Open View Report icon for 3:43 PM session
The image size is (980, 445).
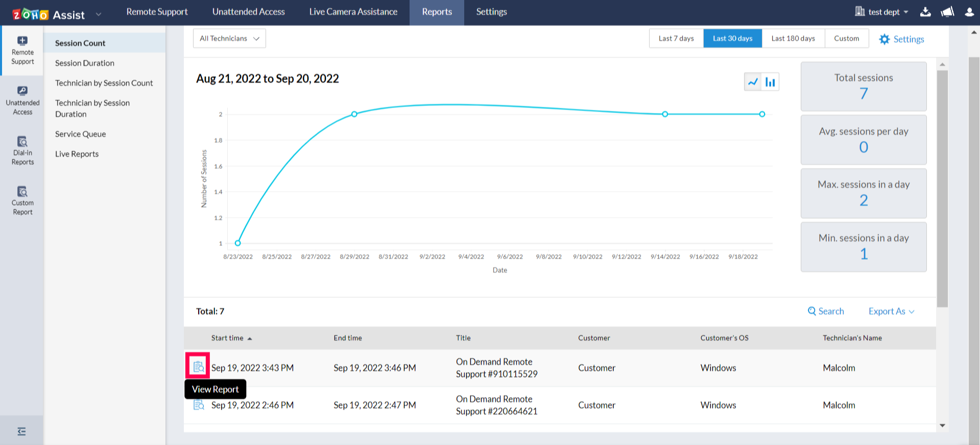click(198, 366)
